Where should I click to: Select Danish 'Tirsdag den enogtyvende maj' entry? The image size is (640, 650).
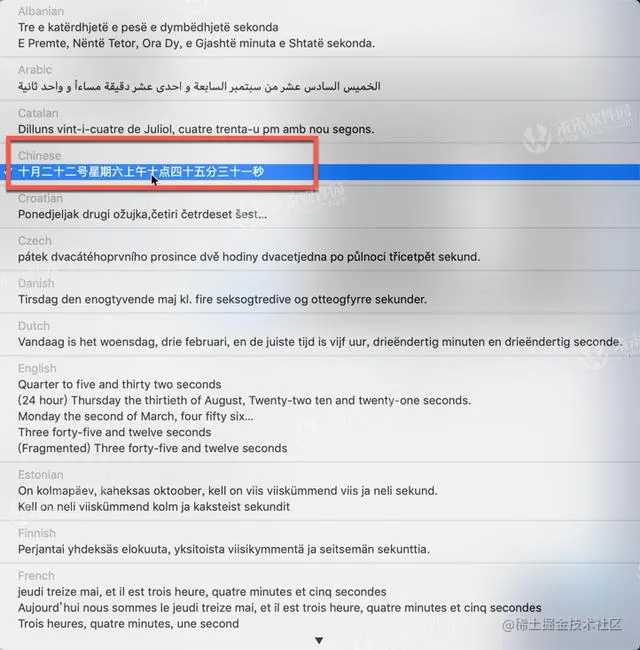coord(222,299)
